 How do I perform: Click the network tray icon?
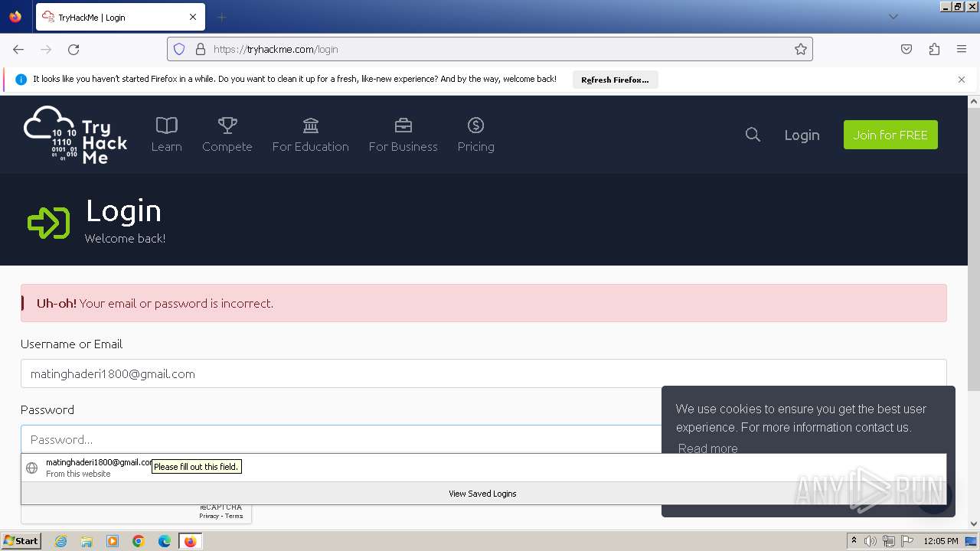[889, 541]
